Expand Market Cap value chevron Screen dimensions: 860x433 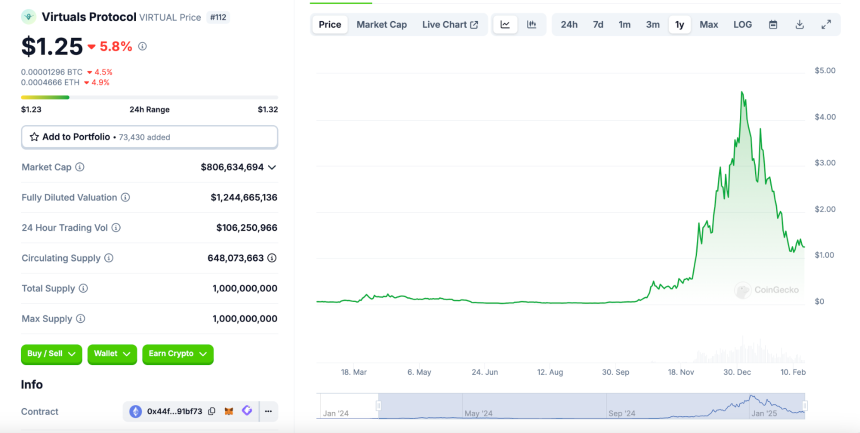point(272,167)
